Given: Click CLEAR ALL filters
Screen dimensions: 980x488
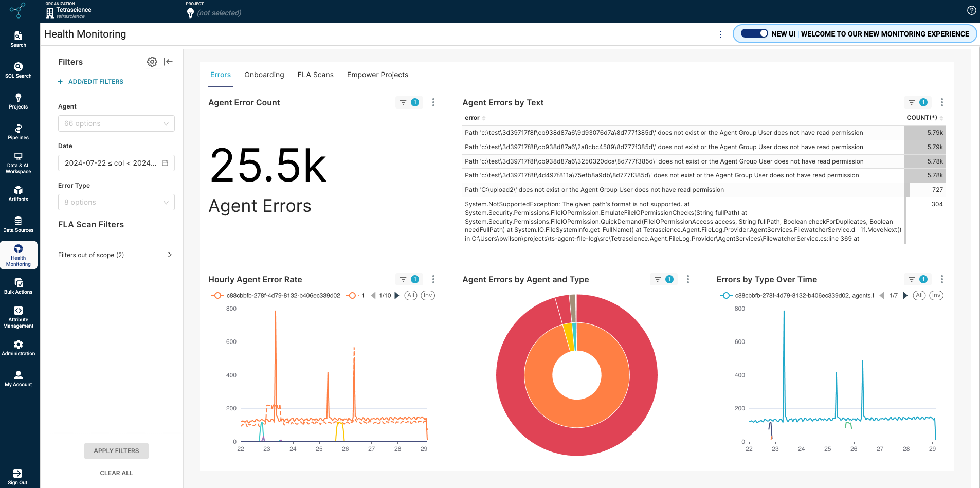Looking at the screenshot, I should point(116,473).
